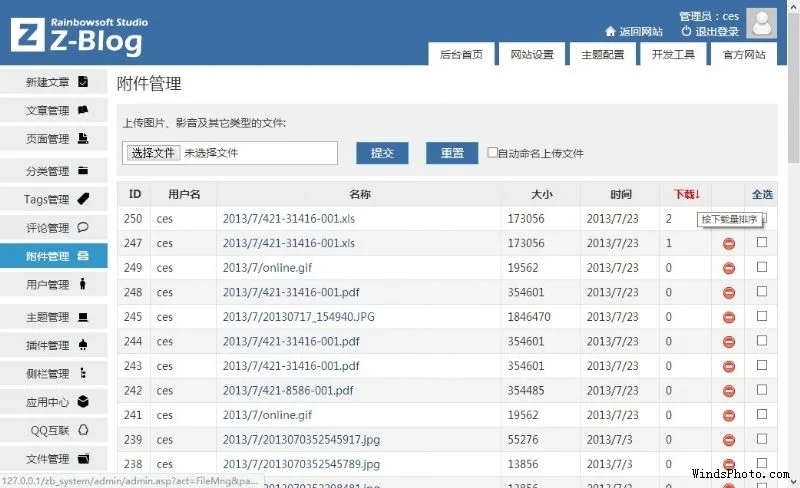The width and height of the screenshot is (800, 488).
Task: Delete attachment ID 241 via red icon
Action: click(x=729, y=416)
